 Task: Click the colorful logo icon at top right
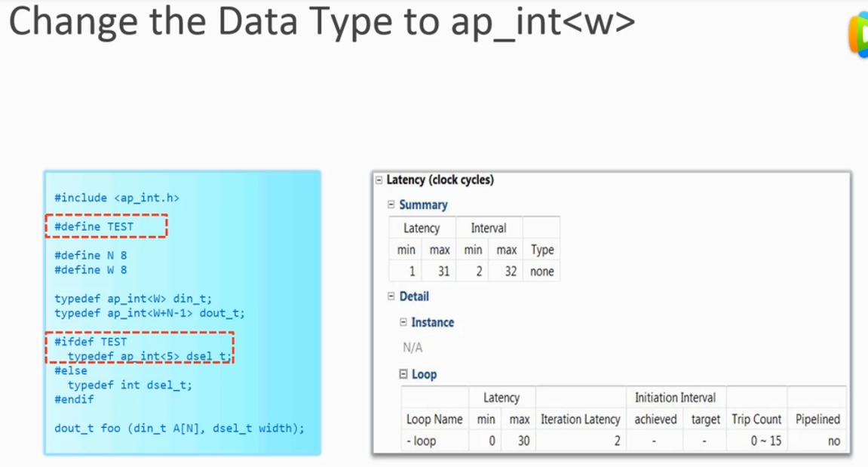(858, 35)
